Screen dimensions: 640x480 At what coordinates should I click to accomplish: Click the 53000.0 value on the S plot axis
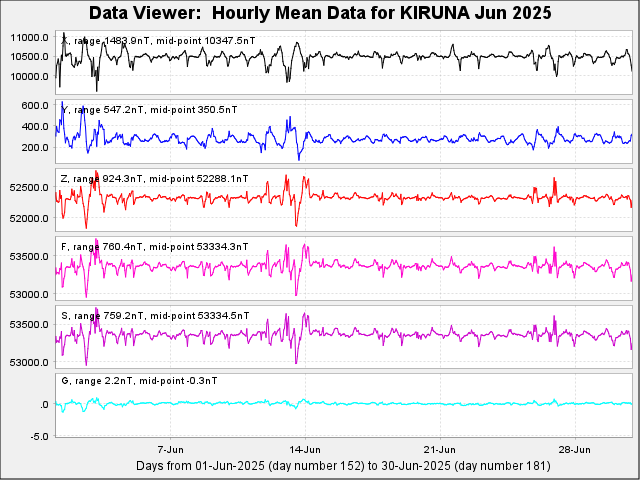(29, 362)
